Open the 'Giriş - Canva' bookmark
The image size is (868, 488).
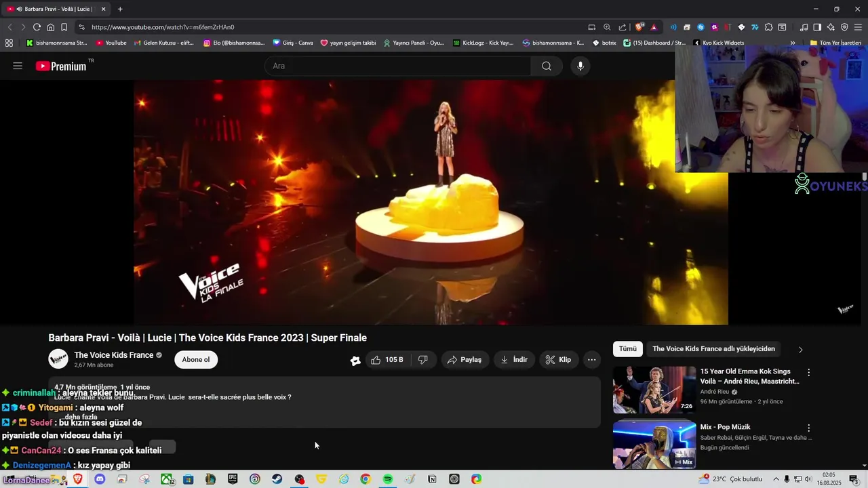(293, 43)
